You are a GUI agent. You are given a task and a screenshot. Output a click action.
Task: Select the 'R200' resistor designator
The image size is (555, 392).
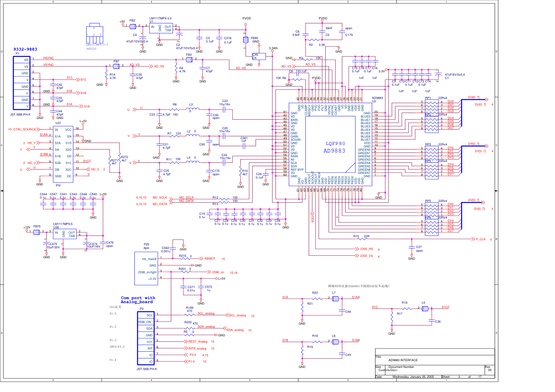188,322
